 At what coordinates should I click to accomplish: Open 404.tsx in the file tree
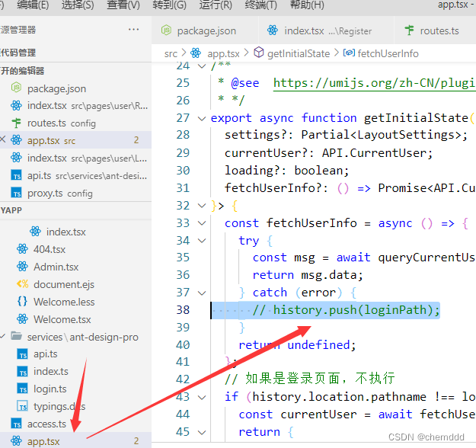[75, 249]
